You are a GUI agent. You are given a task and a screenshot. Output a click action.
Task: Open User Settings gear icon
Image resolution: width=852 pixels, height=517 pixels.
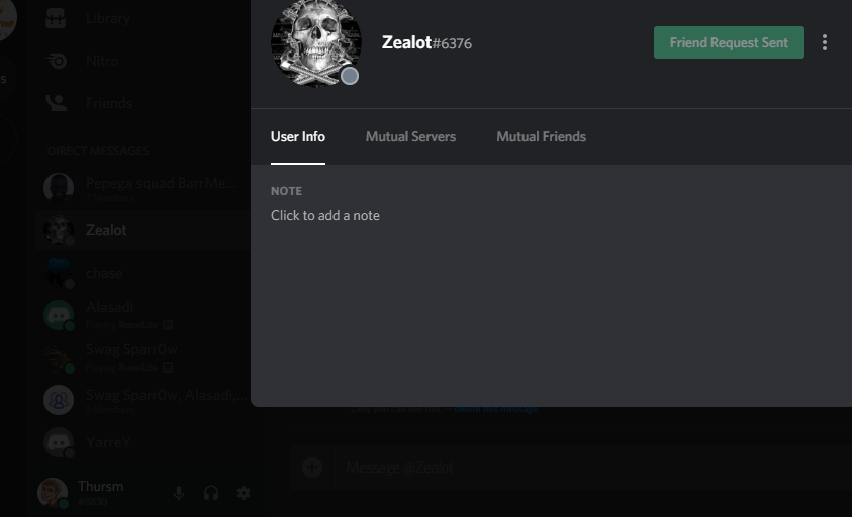[x=243, y=493]
